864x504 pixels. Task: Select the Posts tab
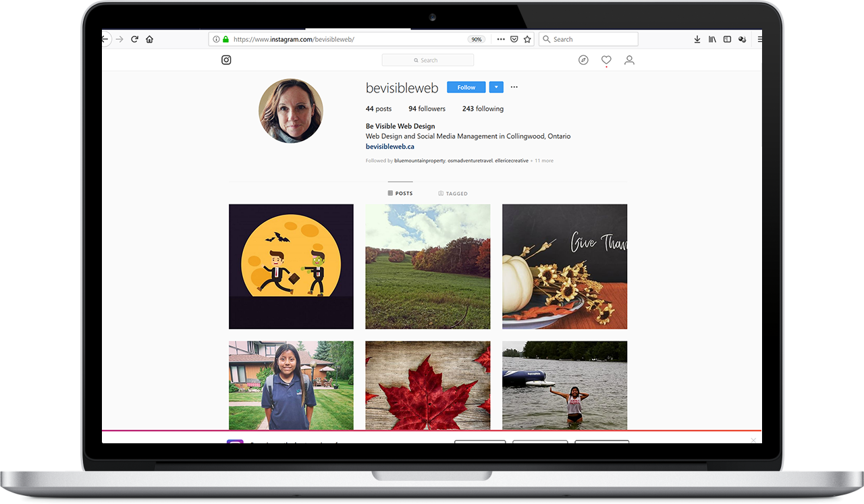400,194
